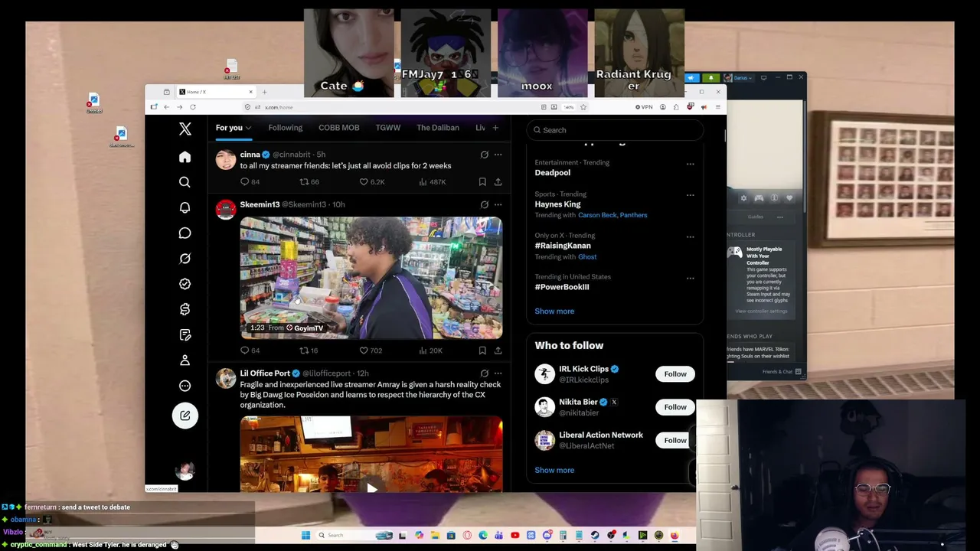980x551 pixels.
Task: Show more trending topics
Action: 554,311
